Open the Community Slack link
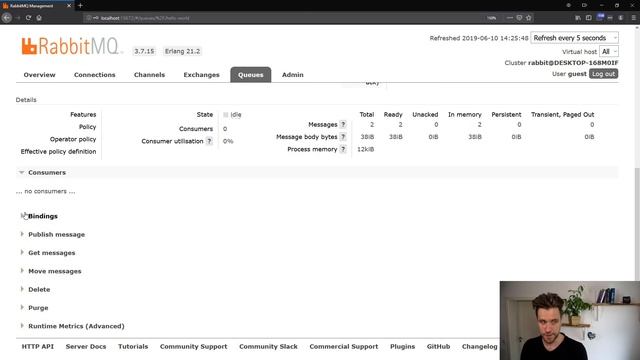Viewport: 640px width, 360px height. (x=268, y=347)
